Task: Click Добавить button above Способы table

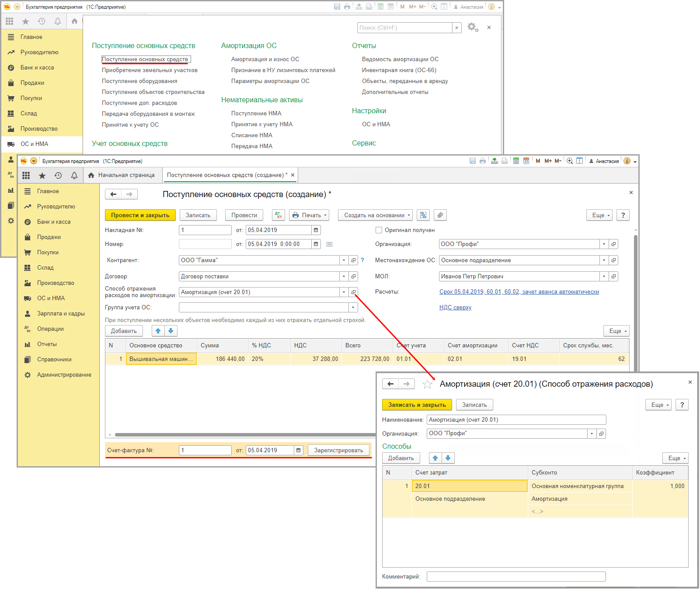Action: point(401,458)
